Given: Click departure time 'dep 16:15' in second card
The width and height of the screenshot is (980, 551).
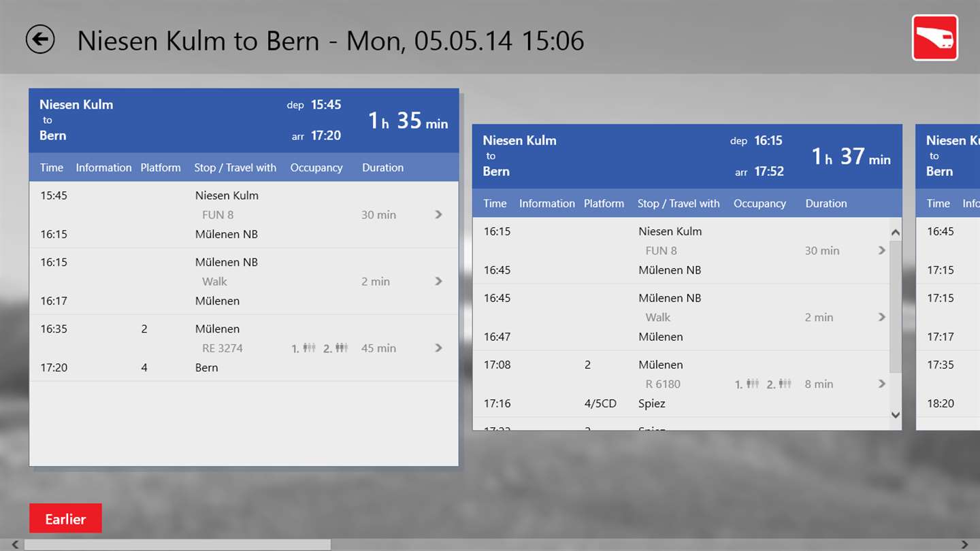Looking at the screenshot, I should click(756, 141).
